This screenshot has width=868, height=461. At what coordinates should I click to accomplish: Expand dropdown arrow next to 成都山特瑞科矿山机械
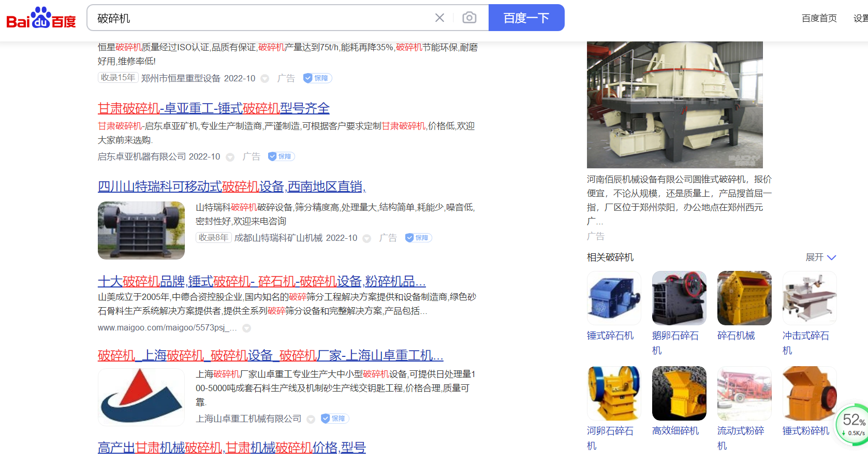point(366,238)
